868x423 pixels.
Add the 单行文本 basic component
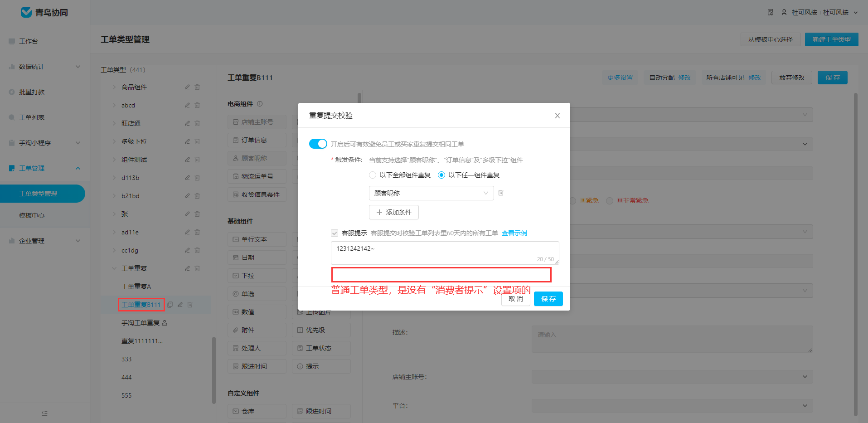257,239
